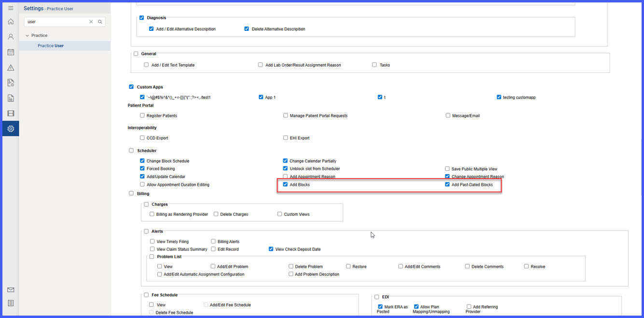Enable View Claim Status Summary
Image resolution: width=644 pixels, height=318 pixels.
click(x=152, y=249)
